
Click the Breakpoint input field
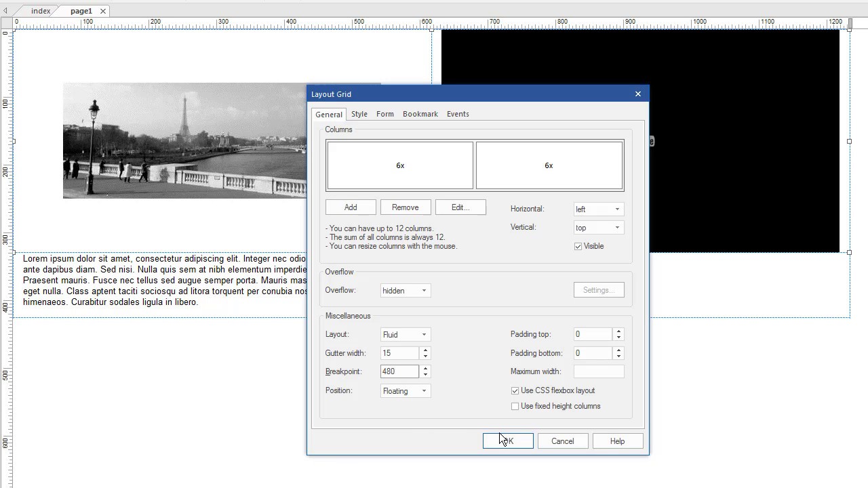[x=400, y=371]
